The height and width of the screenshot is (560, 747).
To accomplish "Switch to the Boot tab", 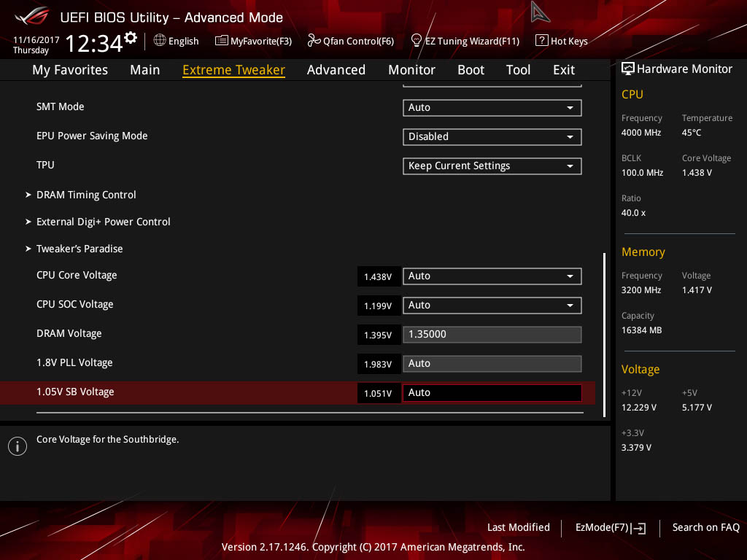I will (x=471, y=70).
